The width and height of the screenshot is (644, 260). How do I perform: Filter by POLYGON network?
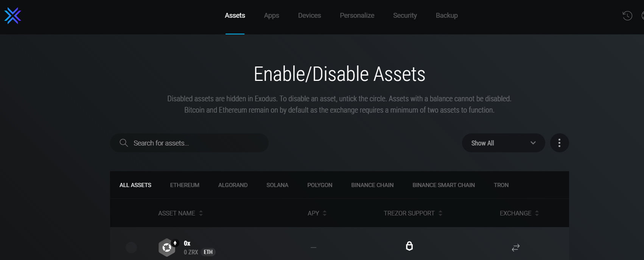point(320,185)
